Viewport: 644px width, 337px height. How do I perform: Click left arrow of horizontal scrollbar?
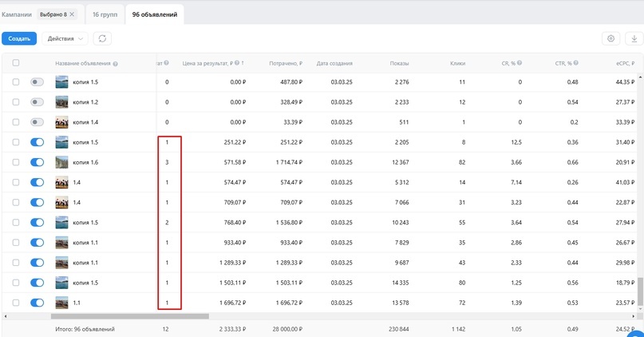[6, 316]
